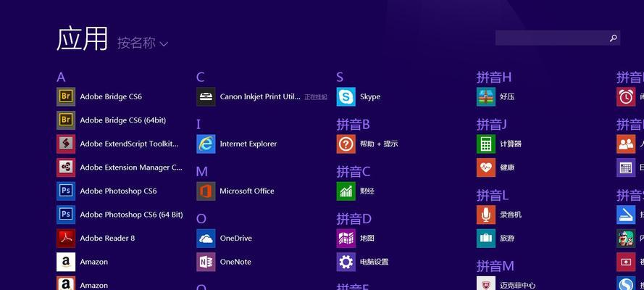Screen dimensions: 644x290
Task: Click the 应用 page title
Action: pos(82,38)
